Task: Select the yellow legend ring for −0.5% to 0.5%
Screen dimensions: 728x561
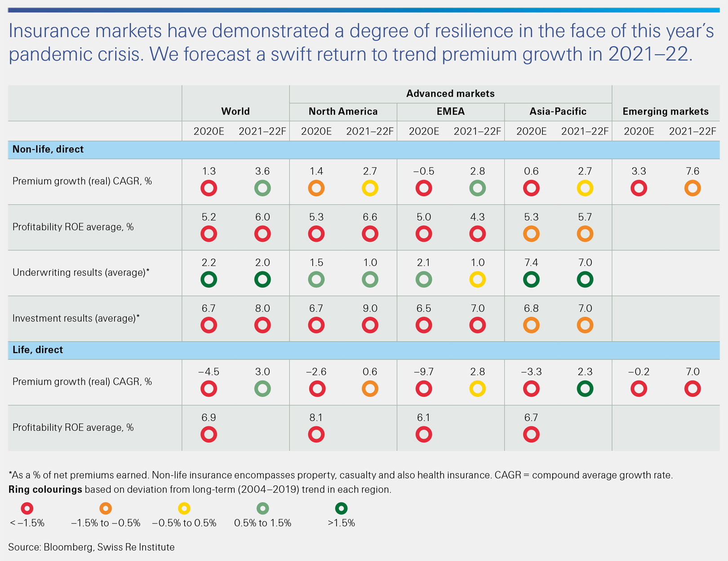Action: coord(184,508)
